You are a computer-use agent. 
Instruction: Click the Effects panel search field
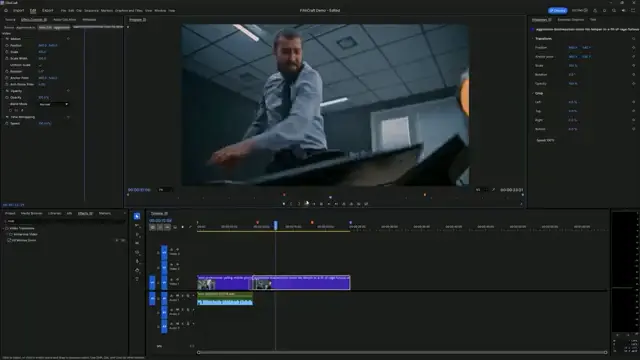click(x=65, y=221)
